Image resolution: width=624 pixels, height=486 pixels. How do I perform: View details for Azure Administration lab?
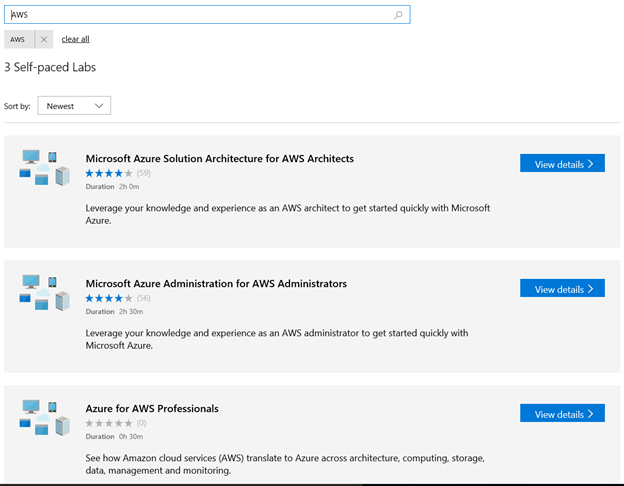(562, 288)
